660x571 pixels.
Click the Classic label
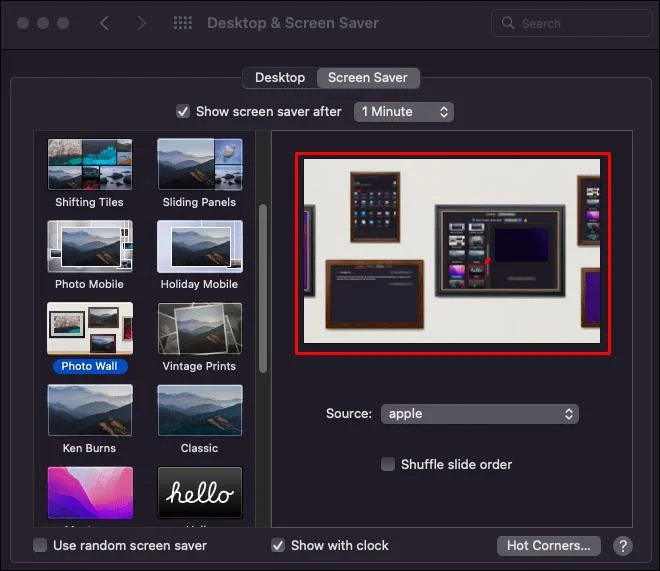[199, 448]
